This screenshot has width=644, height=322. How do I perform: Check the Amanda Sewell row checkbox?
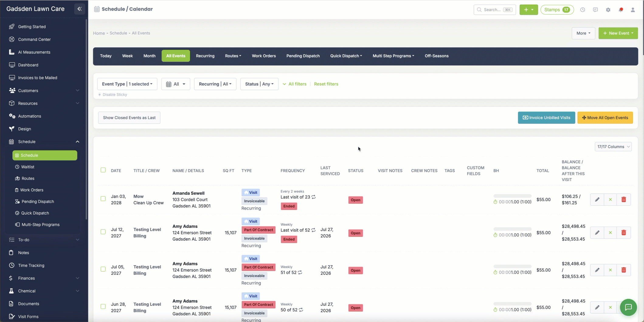click(x=103, y=199)
